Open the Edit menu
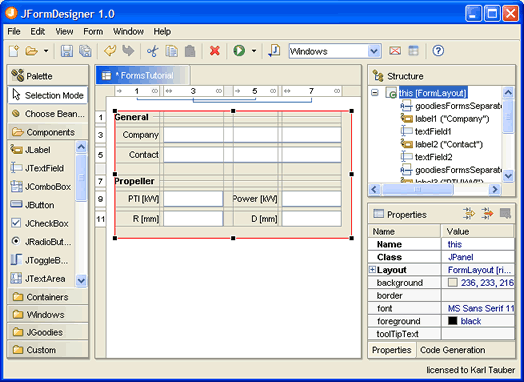Image resolution: width=524 pixels, height=382 pixels. tap(37, 31)
